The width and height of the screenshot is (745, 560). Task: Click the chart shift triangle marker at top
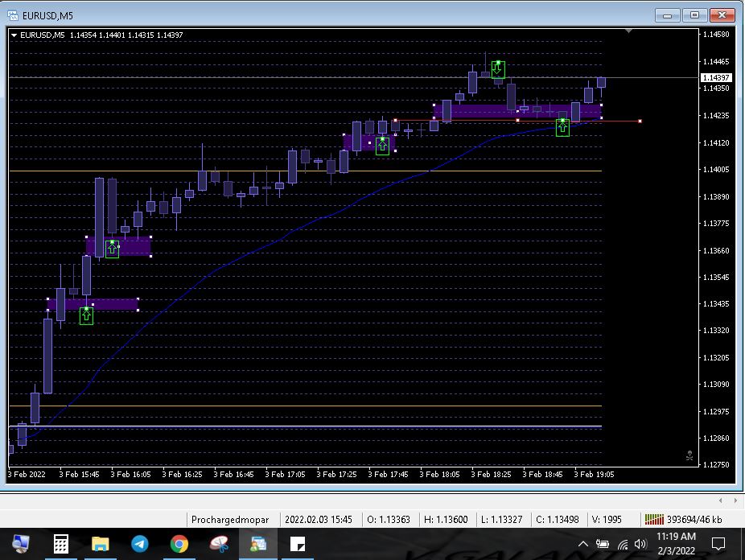point(628,31)
